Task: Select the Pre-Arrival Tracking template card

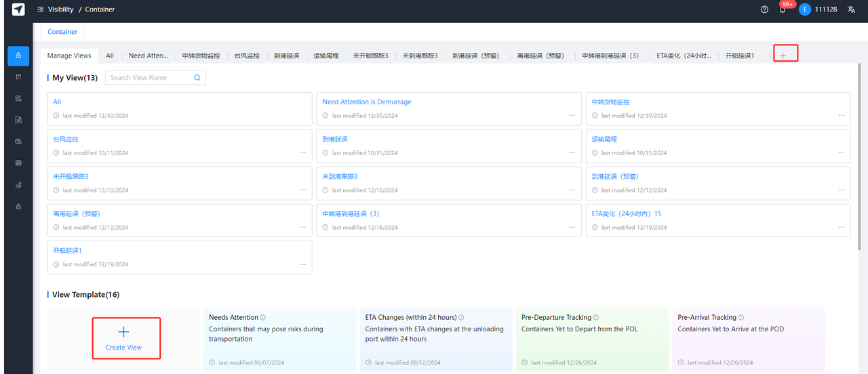Action: click(749, 339)
